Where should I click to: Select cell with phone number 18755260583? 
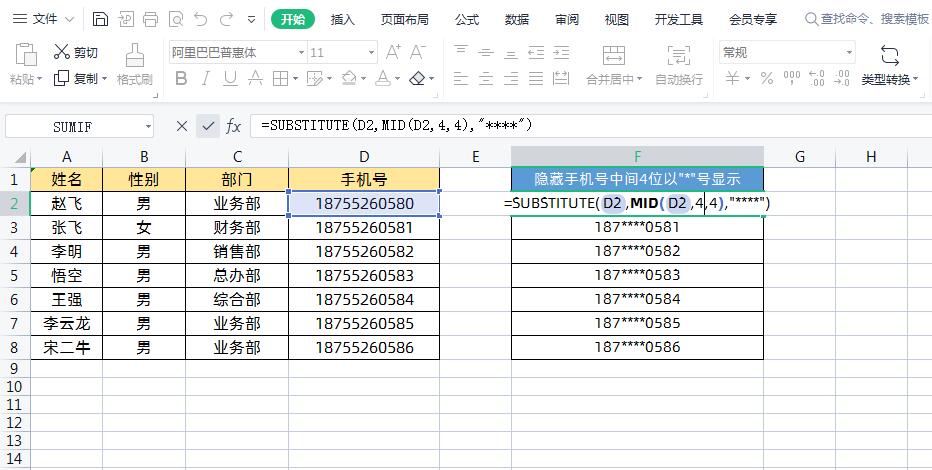(364, 276)
